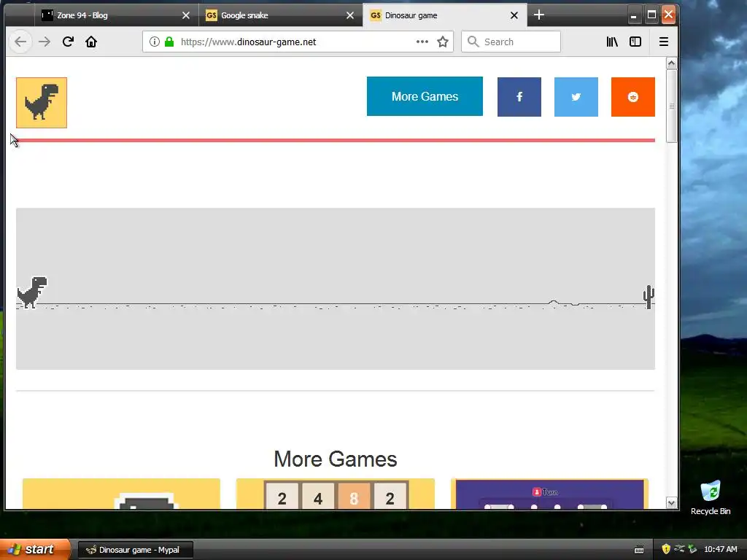Minimize the Mypal browser window
The height and width of the screenshot is (560, 747).
coord(633,15)
